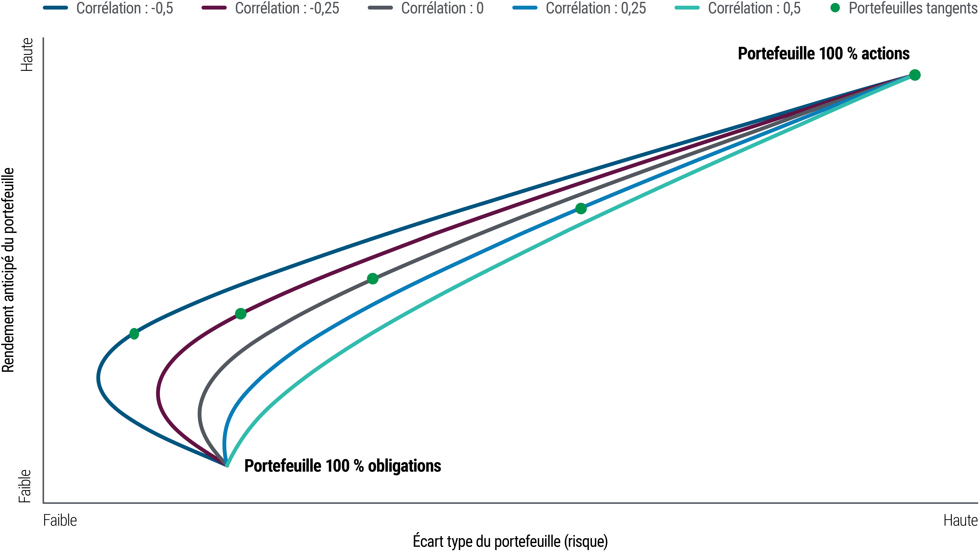Select tangent point on gray curve
This screenshot has height=551, width=980.
point(372,279)
